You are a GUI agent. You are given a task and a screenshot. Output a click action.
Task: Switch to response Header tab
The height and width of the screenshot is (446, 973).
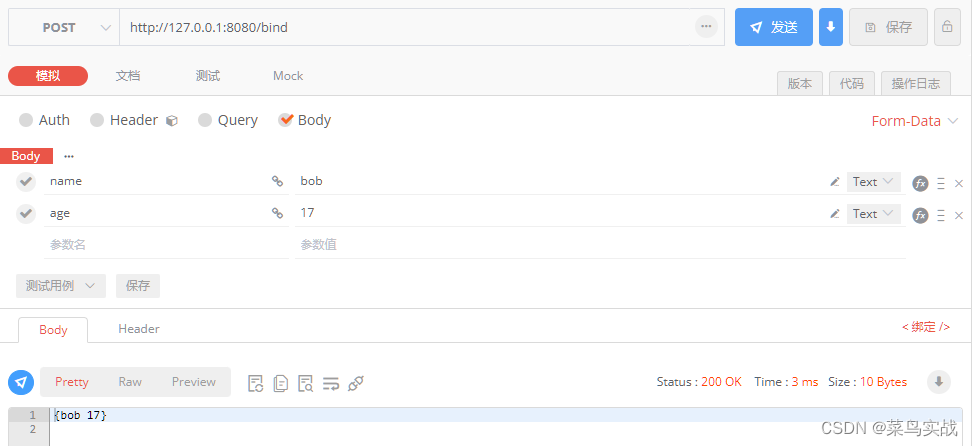[x=139, y=329]
